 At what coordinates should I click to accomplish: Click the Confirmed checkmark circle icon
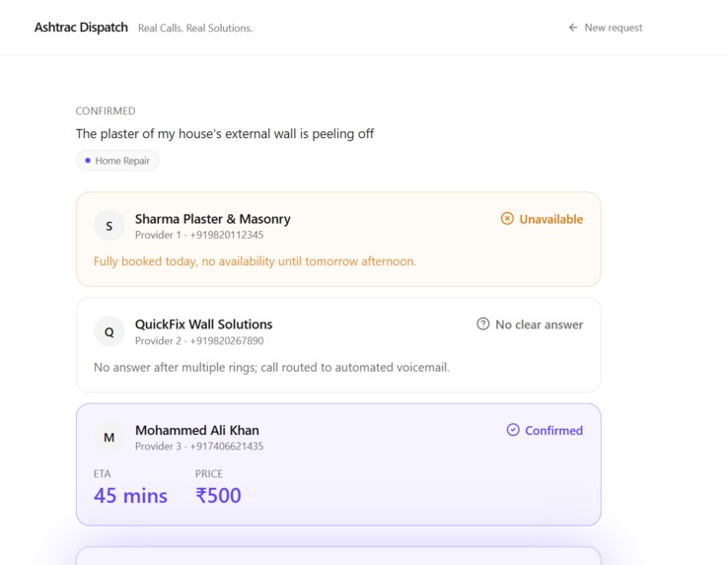(513, 430)
